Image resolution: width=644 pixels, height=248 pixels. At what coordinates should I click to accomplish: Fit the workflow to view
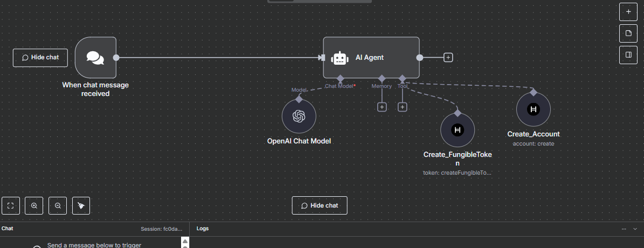coord(11,205)
